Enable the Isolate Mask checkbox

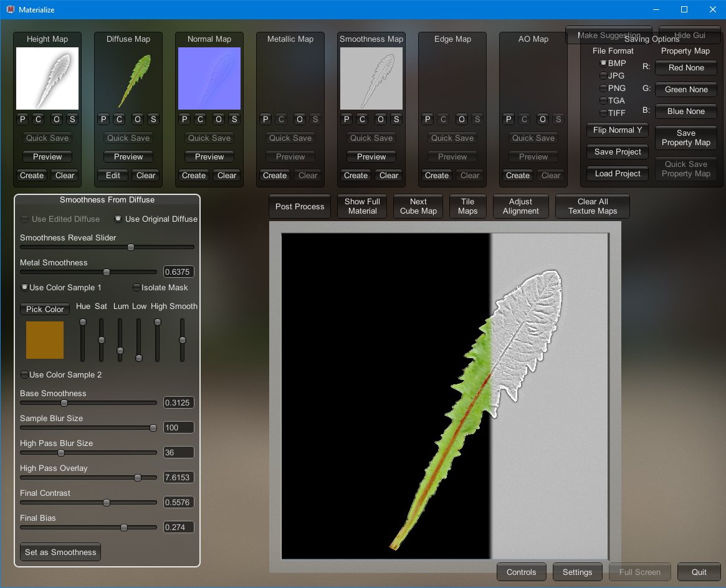click(x=136, y=288)
